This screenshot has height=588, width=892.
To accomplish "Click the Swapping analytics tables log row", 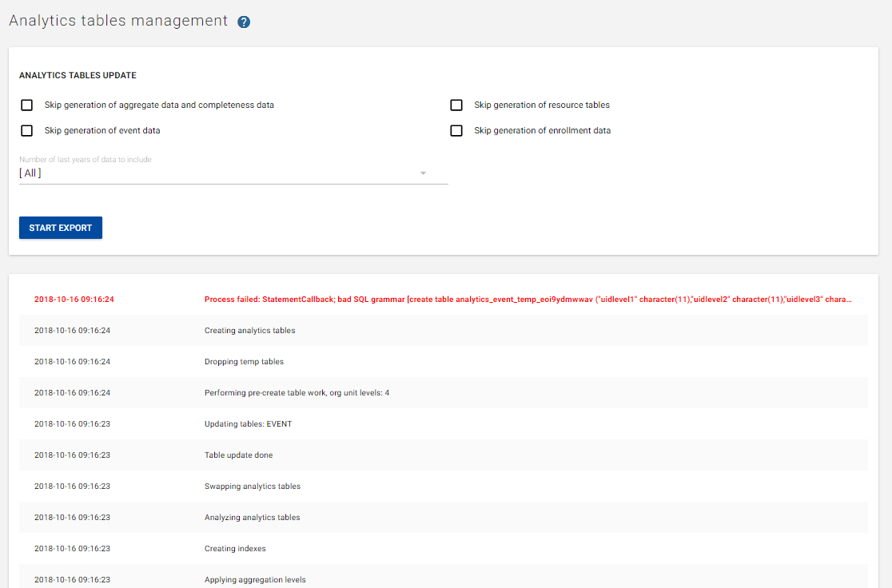I will click(253, 487).
